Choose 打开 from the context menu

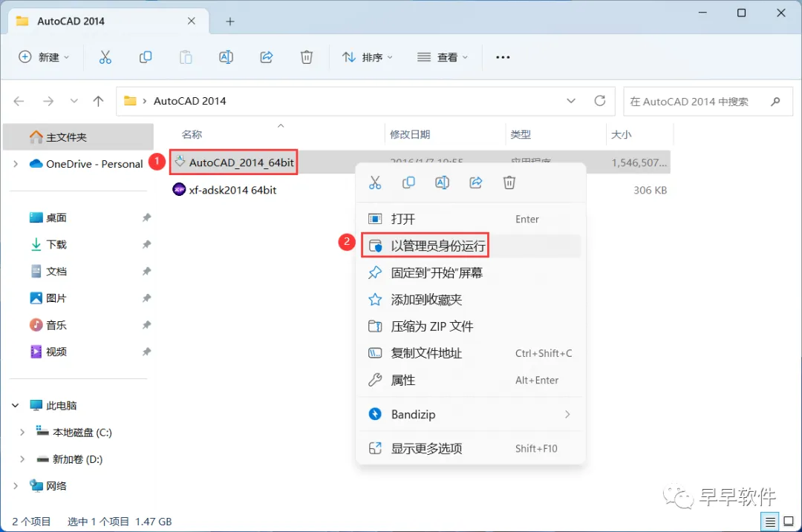coord(471,219)
